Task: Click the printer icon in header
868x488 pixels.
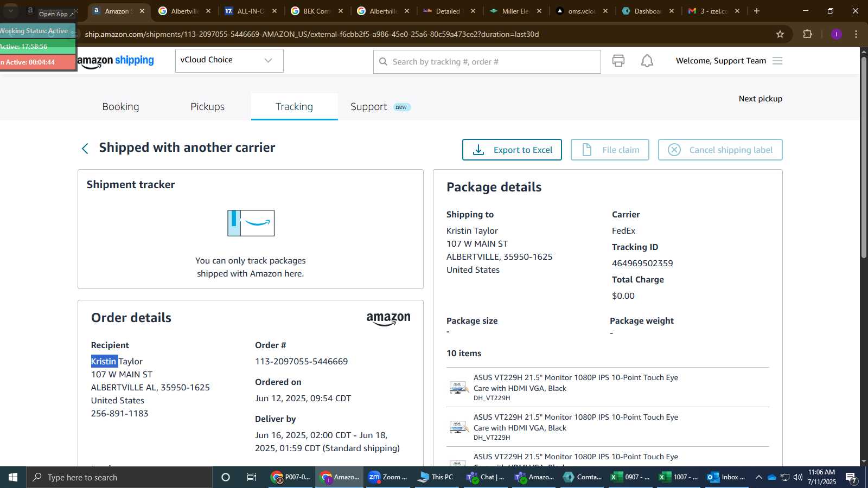Action: (618, 61)
